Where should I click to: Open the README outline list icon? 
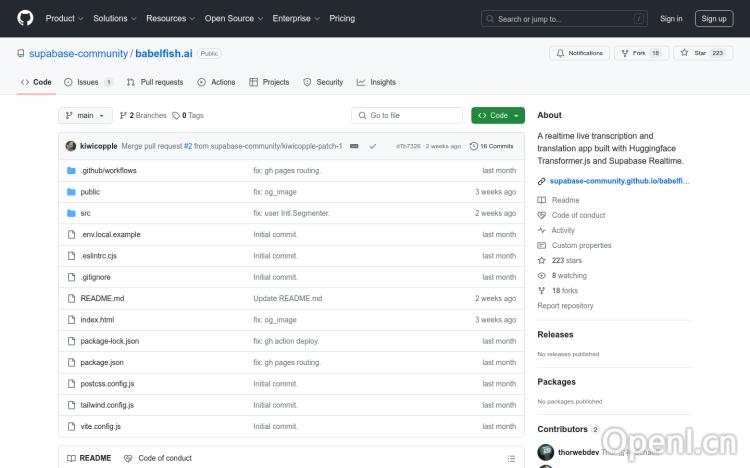click(x=511, y=458)
